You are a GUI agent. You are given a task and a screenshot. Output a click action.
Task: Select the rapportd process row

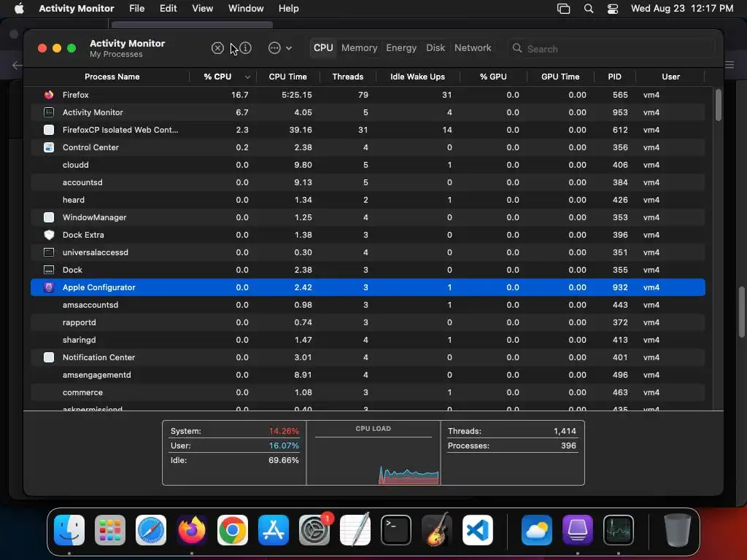[368, 322]
